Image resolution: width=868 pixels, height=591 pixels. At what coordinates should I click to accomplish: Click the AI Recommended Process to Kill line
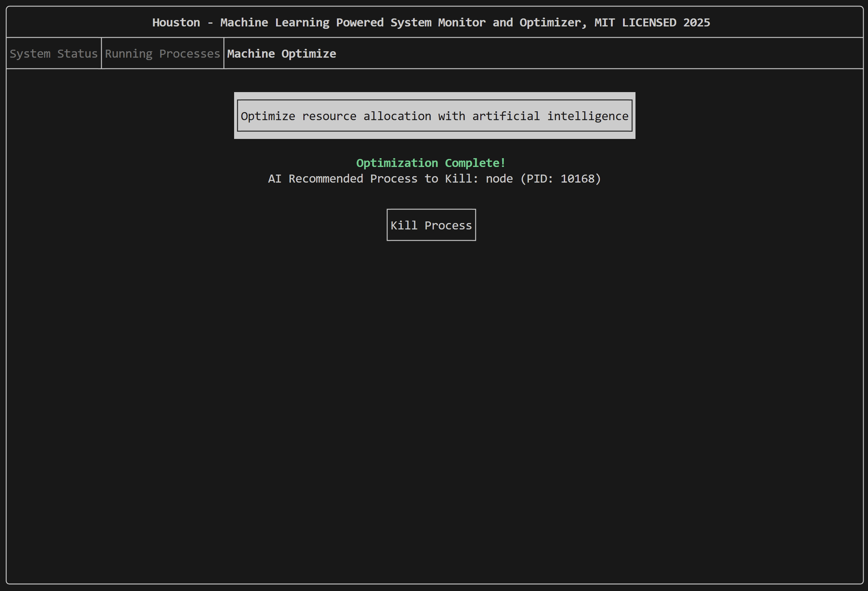434,179
